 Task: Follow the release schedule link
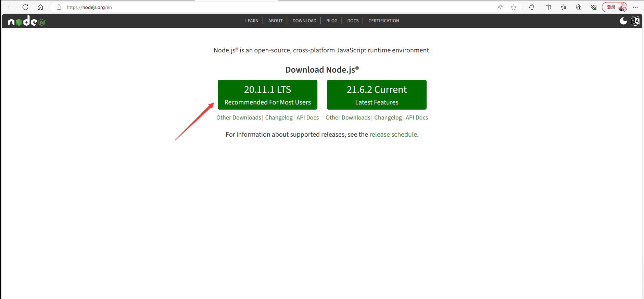(x=393, y=135)
